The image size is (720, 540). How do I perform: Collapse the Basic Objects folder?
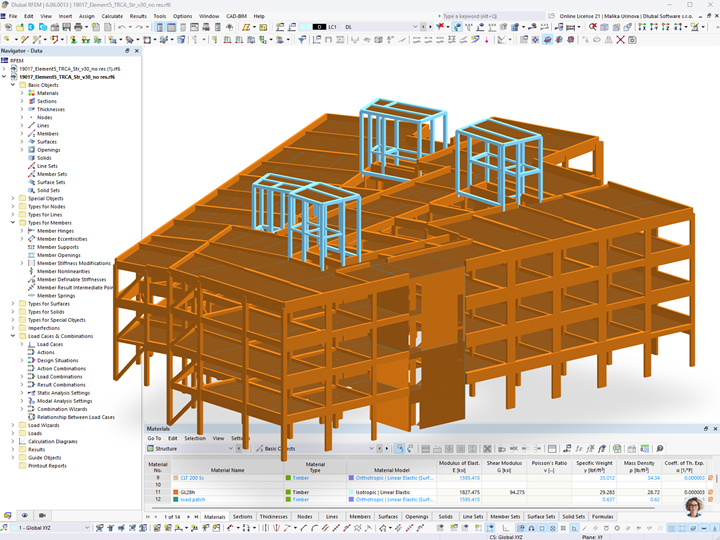tap(13, 85)
